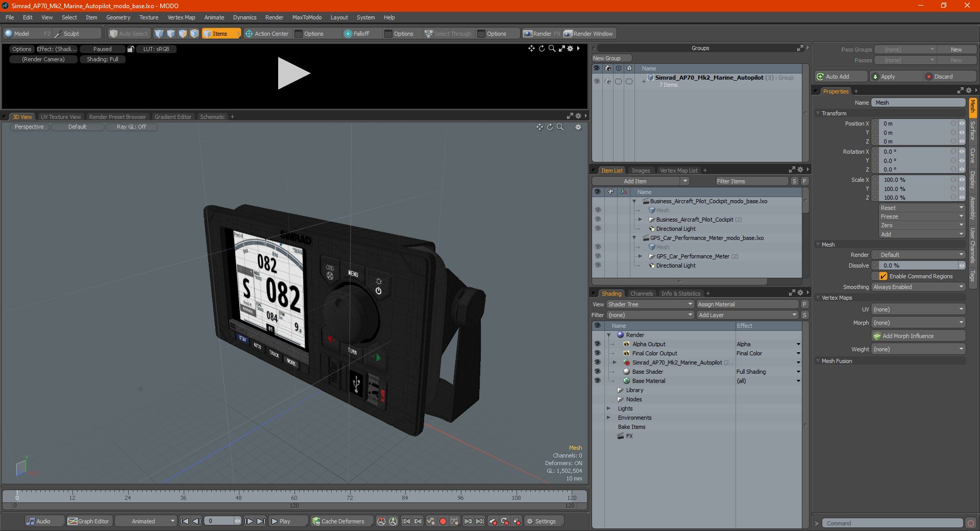
Task: Toggle visibility of GPS_Car_Performance_Meter item
Action: point(597,256)
